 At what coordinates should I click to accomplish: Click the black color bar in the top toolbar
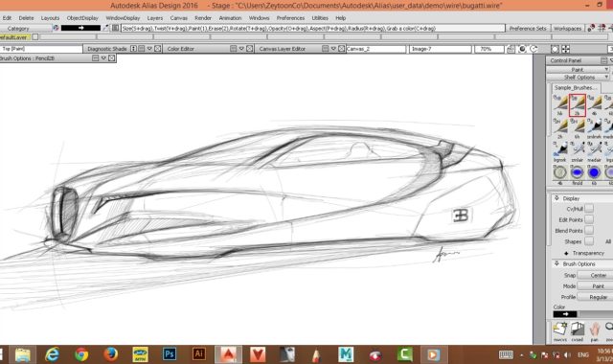click(80, 28)
